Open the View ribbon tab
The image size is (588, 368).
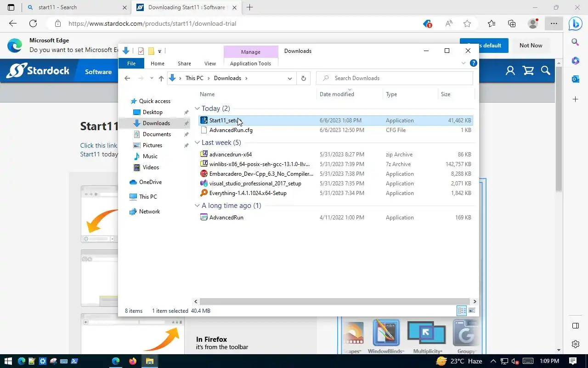[x=210, y=63]
